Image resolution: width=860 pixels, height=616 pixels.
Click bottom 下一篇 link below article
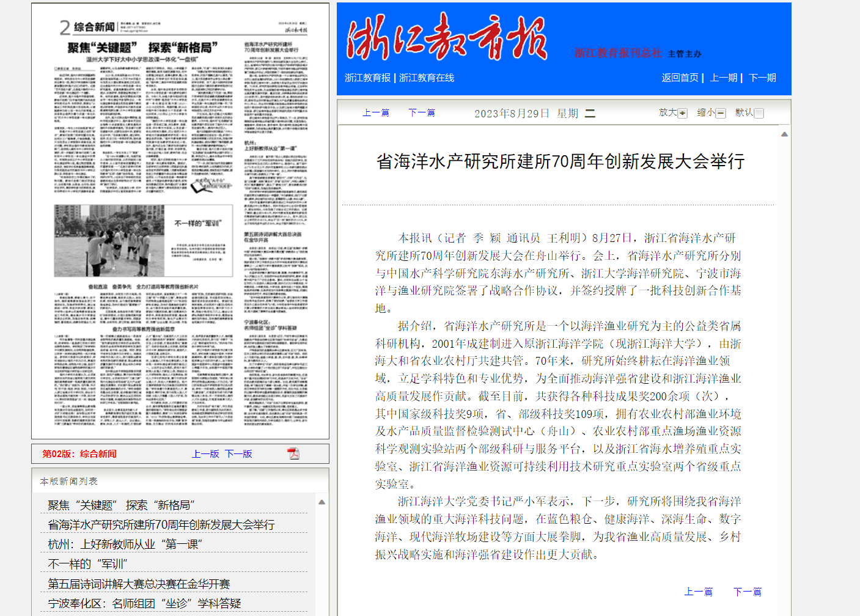(748, 592)
